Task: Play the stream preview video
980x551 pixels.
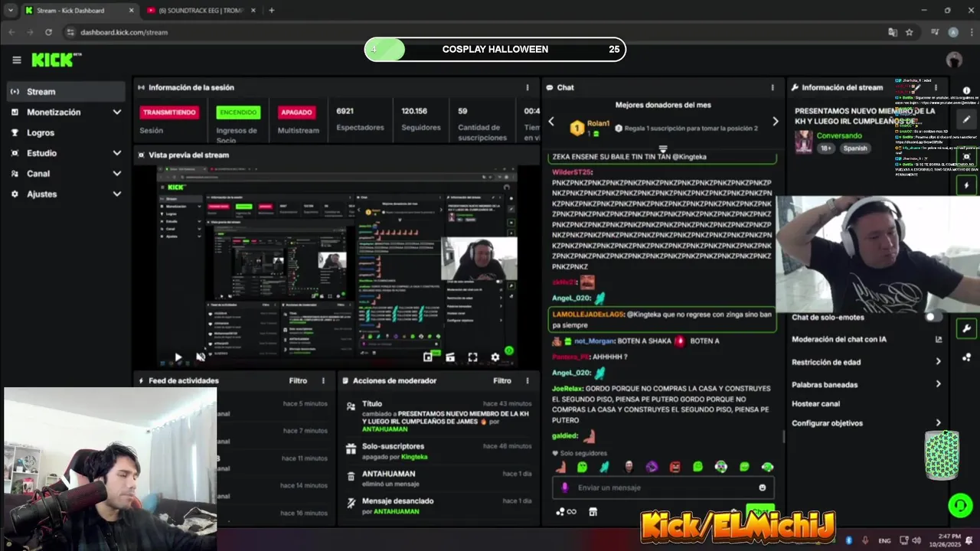Action: coord(178,357)
